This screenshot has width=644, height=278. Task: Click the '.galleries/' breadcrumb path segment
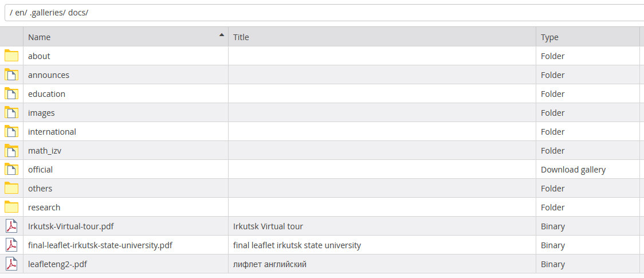[x=48, y=13]
